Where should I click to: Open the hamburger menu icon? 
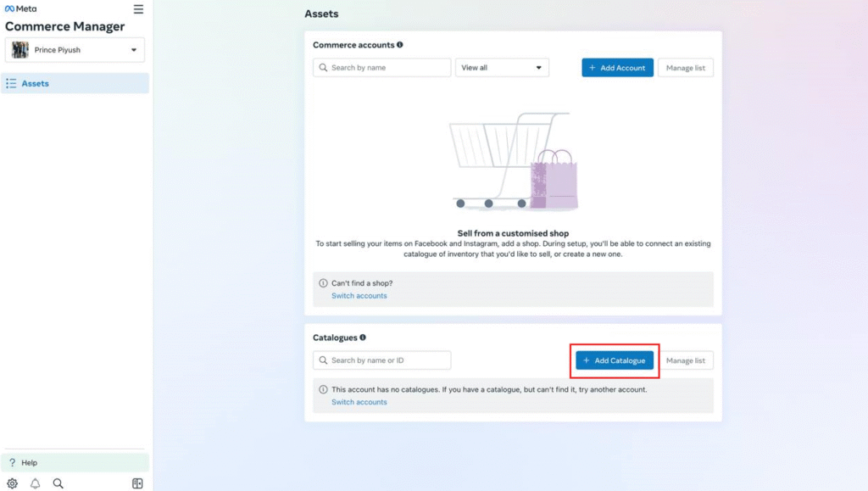pyautogui.click(x=138, y=9)
